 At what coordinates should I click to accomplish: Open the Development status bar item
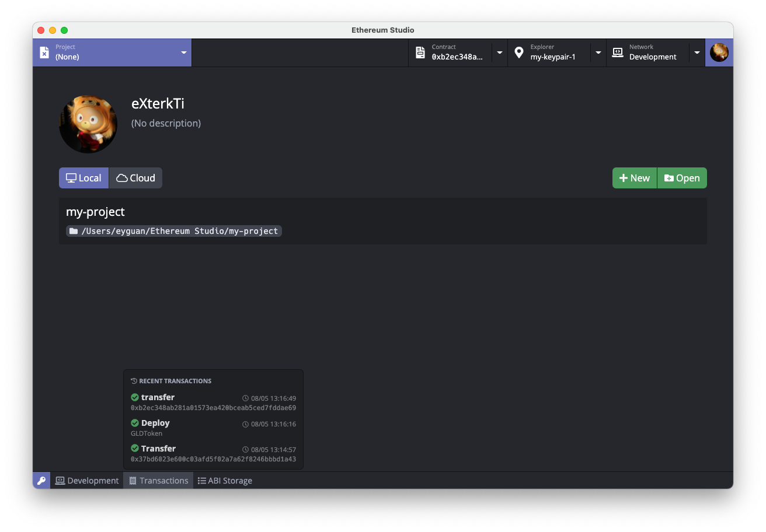(87, 481)
